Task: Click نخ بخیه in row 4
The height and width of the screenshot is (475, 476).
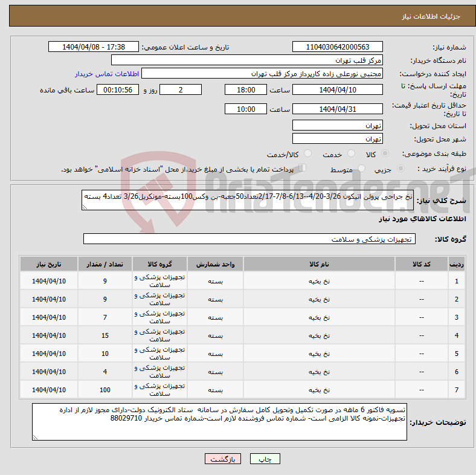Action: pos(319,335)
